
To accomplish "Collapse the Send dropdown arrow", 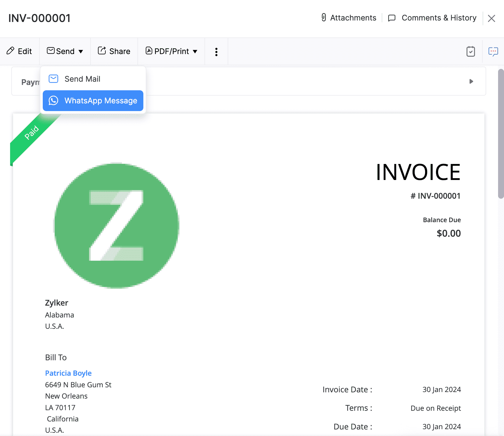I will (81, 52).
